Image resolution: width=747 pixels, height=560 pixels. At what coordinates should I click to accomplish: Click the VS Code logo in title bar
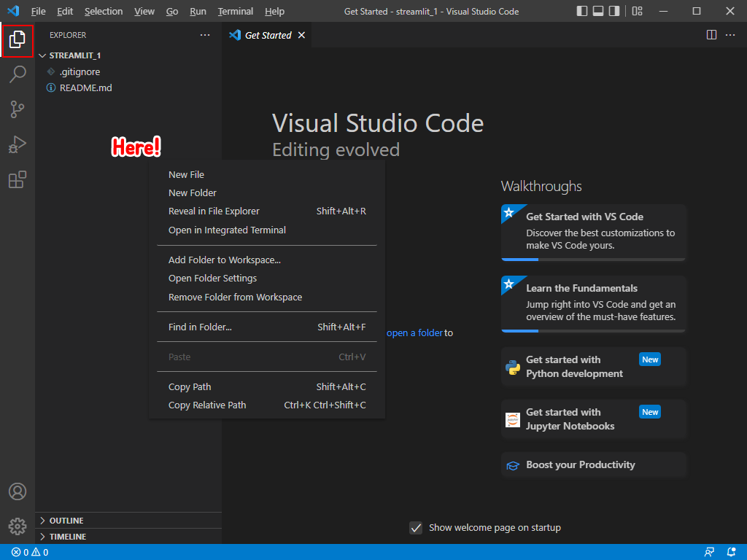coord(13,10)
